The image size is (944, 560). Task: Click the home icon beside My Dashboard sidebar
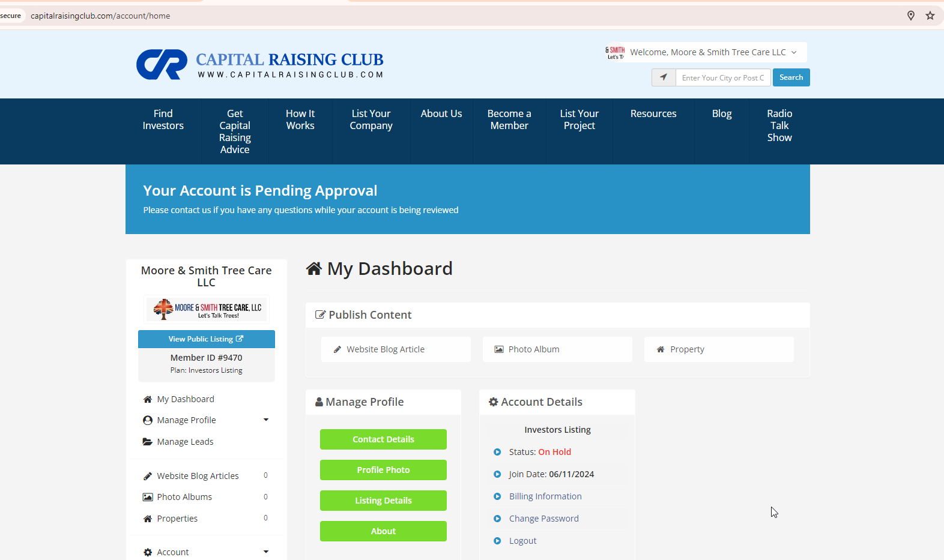[148, 399]
